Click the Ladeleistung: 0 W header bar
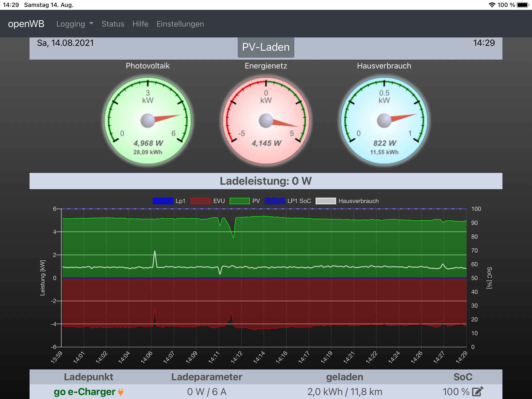532x399 pixels. point(266,181)
